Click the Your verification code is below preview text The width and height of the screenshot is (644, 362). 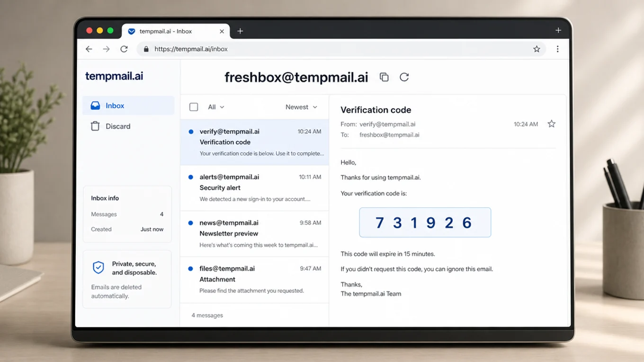pyautogui.click(x=262, y=153)
